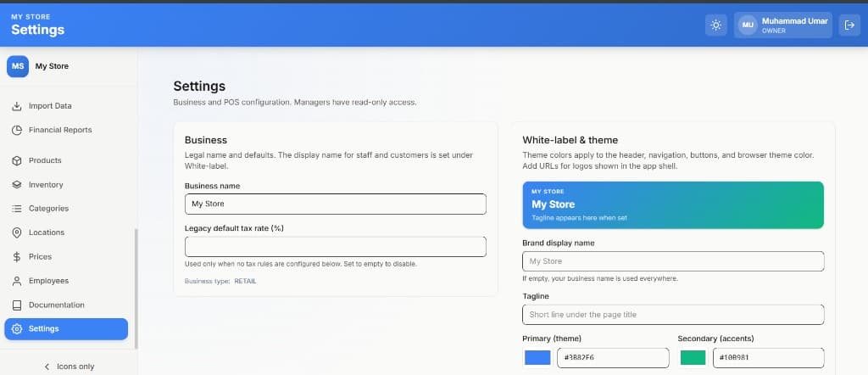Image resolution: width=868 pixels, height=375 pixels.
Task: Open Documentation link in sidebar
Action: pyautogui.click(x=66, y=305)
